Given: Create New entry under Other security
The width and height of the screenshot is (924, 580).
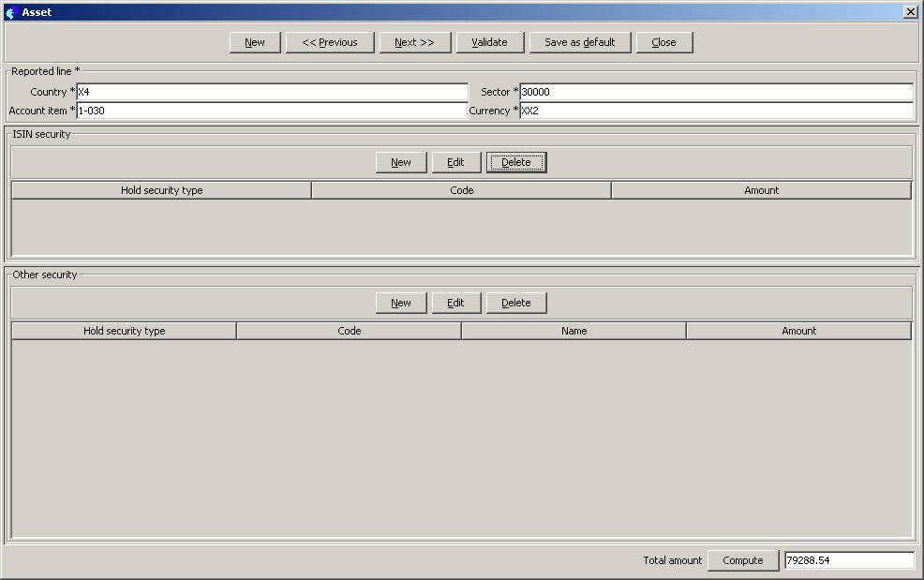Looking at the screenshot, I should click(401, 303).
